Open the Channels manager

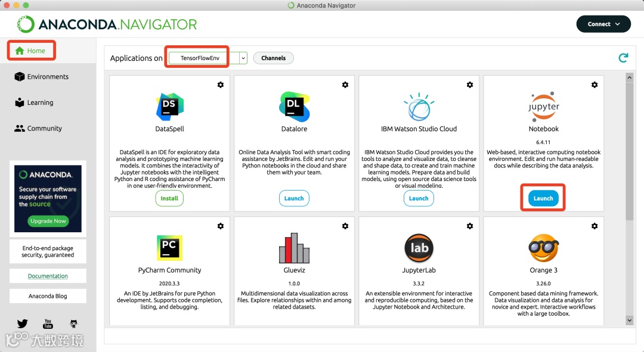[274, 58]
